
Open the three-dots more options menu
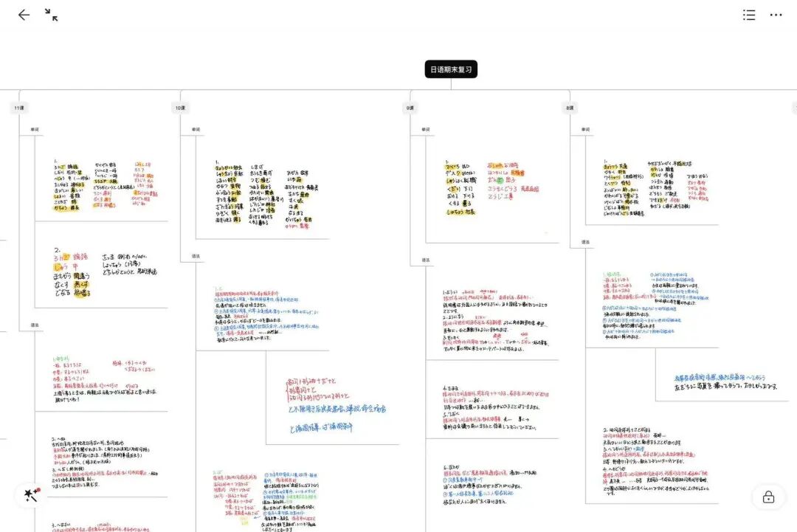click(776, 15)
